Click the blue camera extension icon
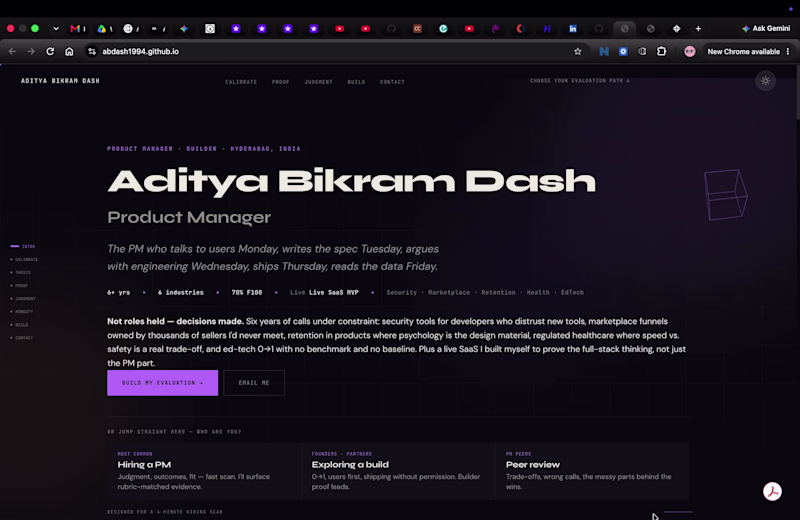The height and width of the screenshot is (520, 800). click(x=623, y=52)
